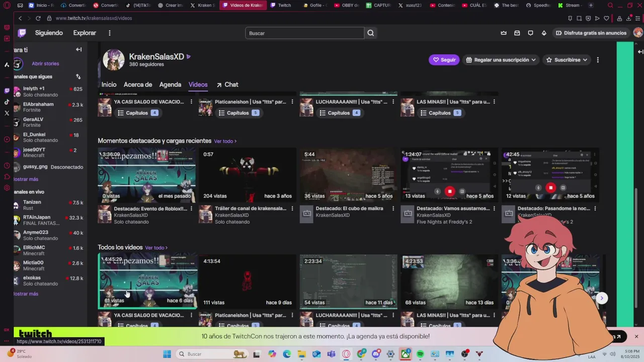The height and width of the screenshot is (362, 644).
Task: Open 2:23:34 video with 54 vistas
Action: point(348,281)
